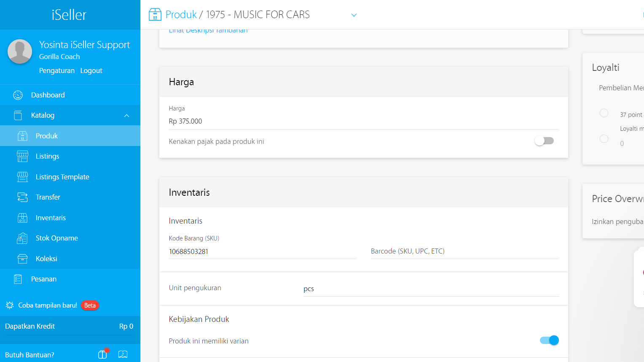Click the Stok Opname clipboard icon
Viewport: 644px width, 362px height.
point(22,238)
